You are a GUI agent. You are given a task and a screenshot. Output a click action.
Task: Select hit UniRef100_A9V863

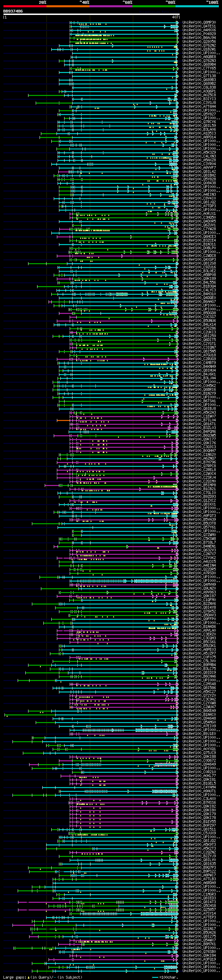199,592
